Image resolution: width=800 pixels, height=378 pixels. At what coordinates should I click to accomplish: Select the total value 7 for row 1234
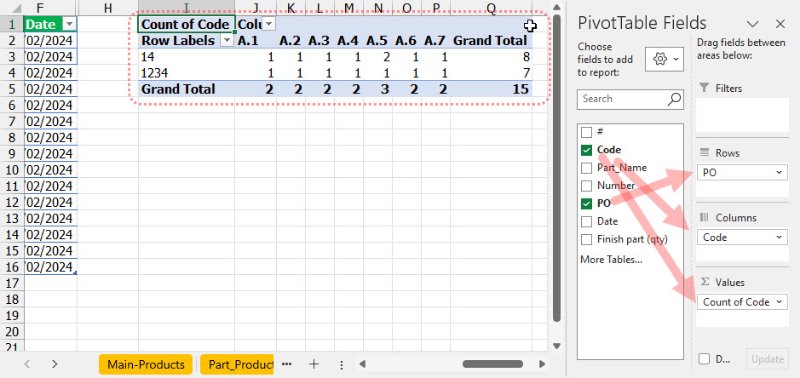[491, 73]
